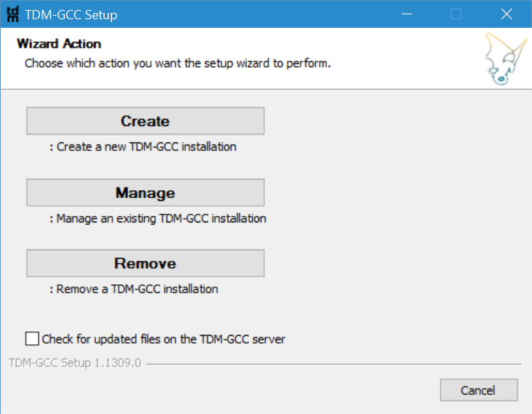Cancel the setup wizard

[x=479, y=390]
